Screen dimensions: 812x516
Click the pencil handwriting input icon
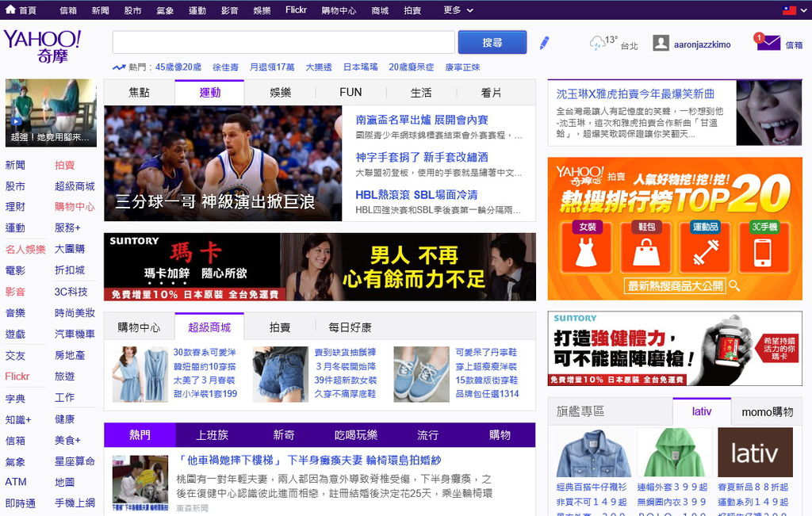point(544,43)
